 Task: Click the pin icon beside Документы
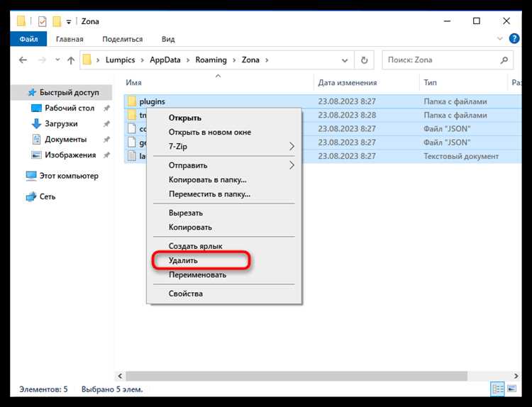[106, 140]
